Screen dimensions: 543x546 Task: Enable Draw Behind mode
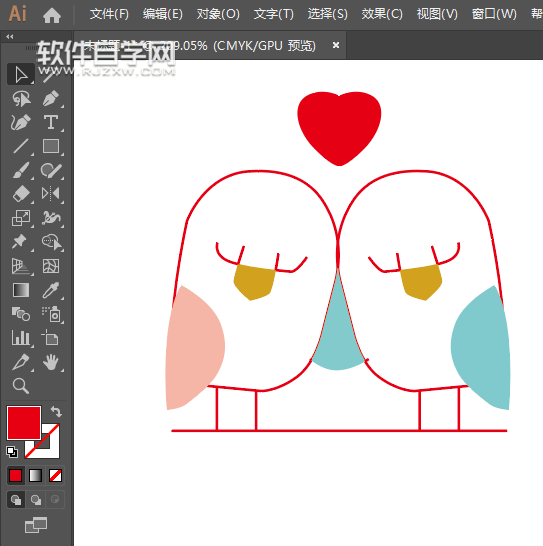coord(36,500)
